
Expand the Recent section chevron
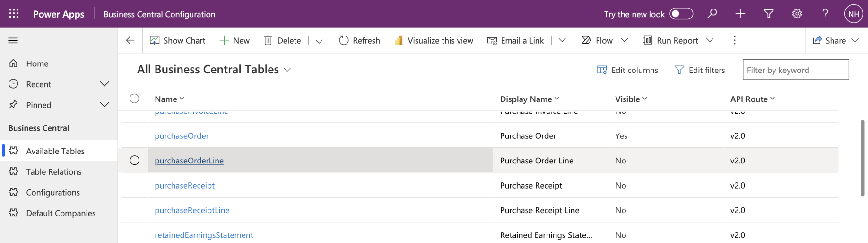click(104, 84)
